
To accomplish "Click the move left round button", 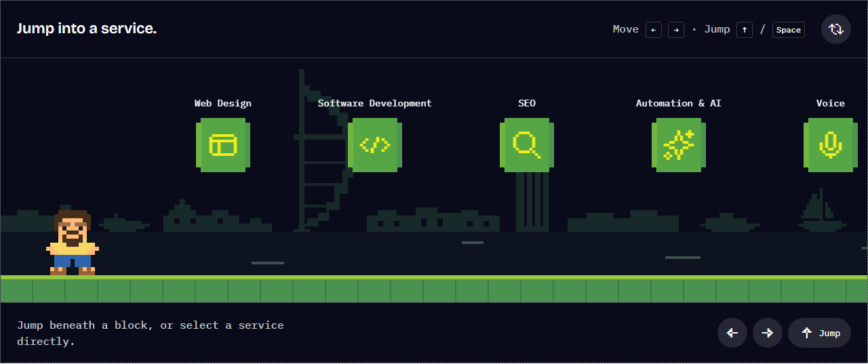I will click(732, 333).
